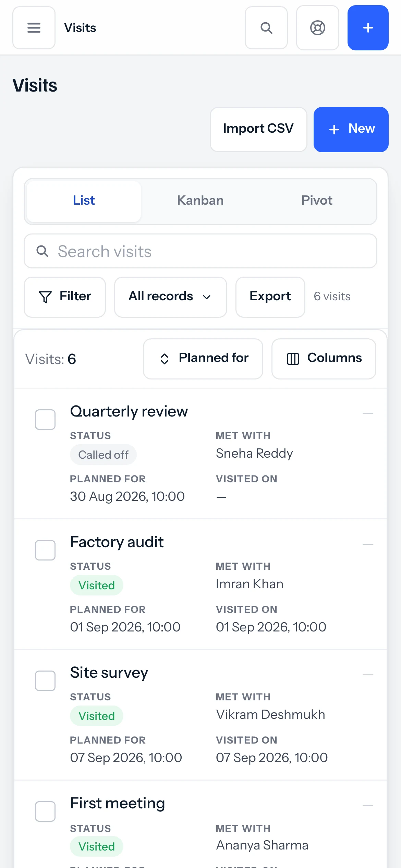Switch to the List view tab

pyautogui.click(x=84, y=201)
